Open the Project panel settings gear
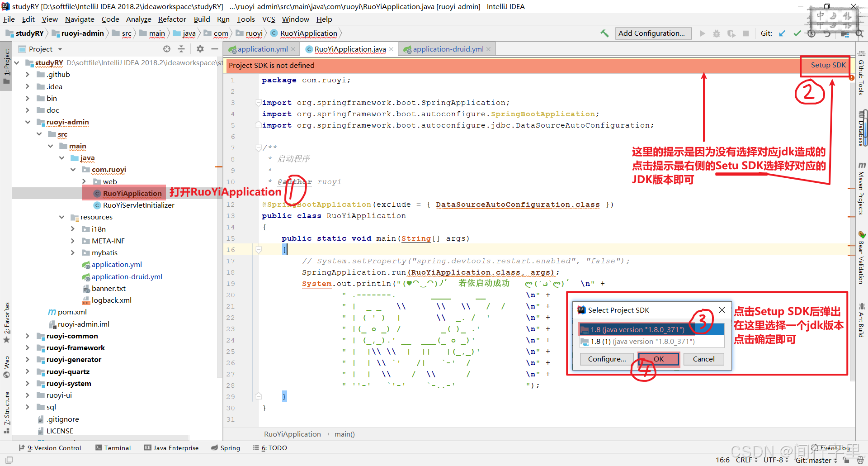The width and height of the screenshot is (868, 466). pos(200,49)
